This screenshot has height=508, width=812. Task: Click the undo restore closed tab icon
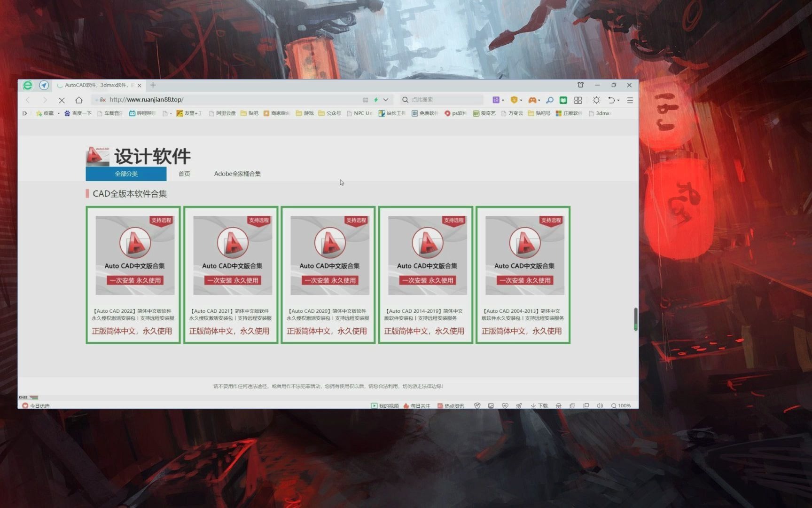click(x=611, y=100)
